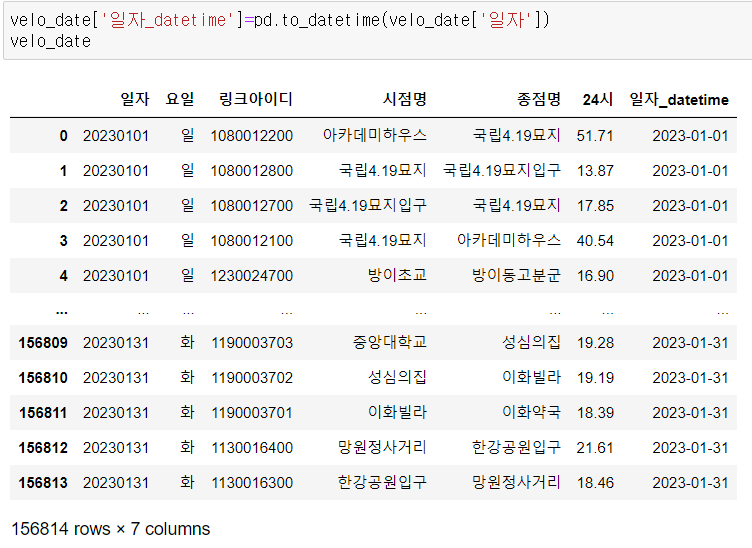
Task: Click datetime cell 2023-01-31 in row 156809
Action: 691,343
